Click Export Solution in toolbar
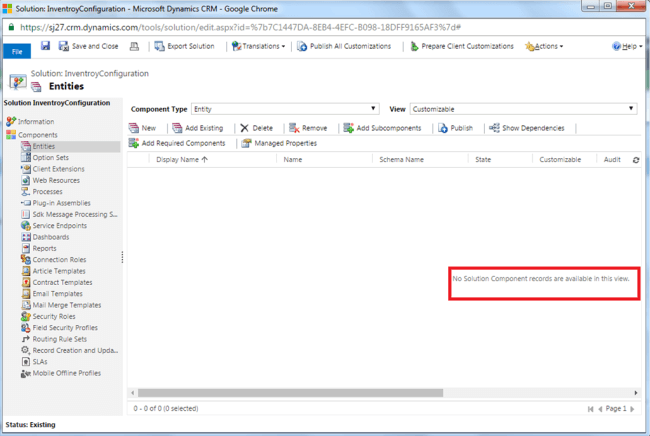The image size is (650, 436). click(184, 46)
